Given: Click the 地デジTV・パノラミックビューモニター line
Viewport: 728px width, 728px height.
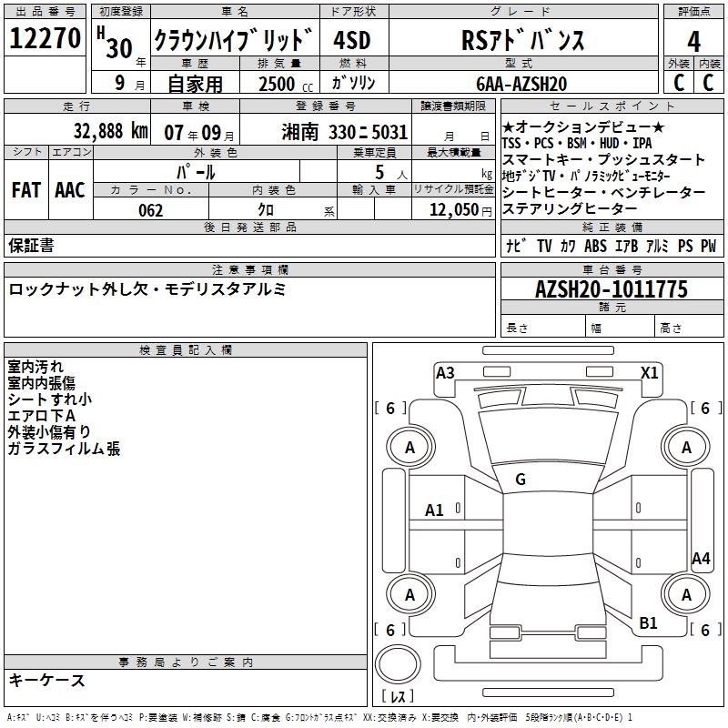Looking at the screenshot, I should click(x=586, y=176).
